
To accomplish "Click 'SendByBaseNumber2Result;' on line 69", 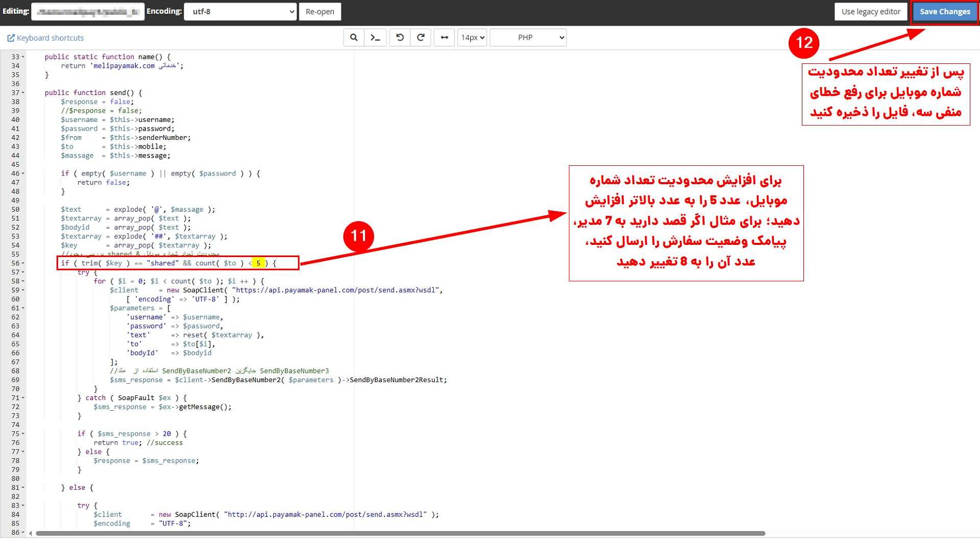I will tap(399, 380).
